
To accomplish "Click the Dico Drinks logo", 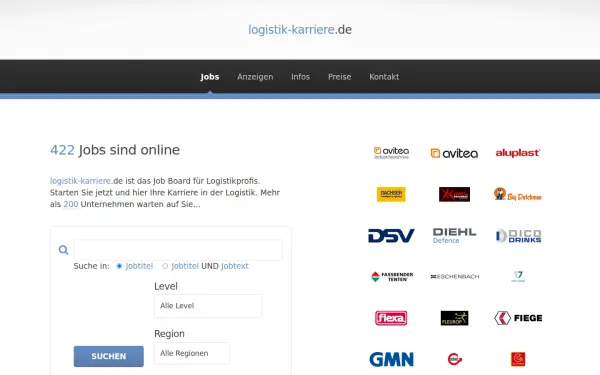I will [518, 236].
